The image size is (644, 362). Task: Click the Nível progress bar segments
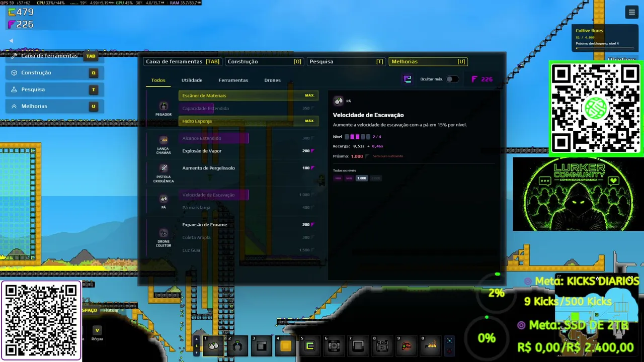tap(357, 137)
